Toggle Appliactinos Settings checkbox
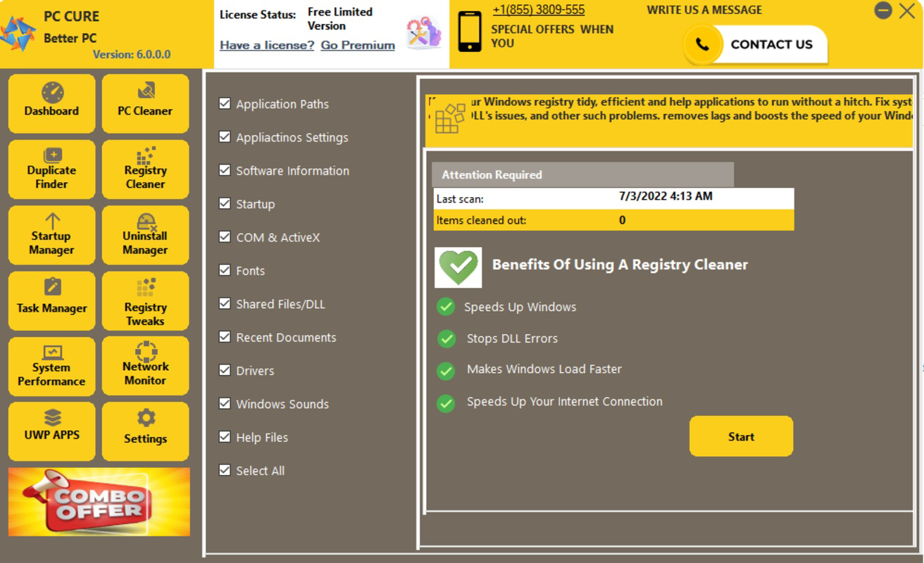The height and width of the screenshot is (563, 924). [x=225, y=137]
